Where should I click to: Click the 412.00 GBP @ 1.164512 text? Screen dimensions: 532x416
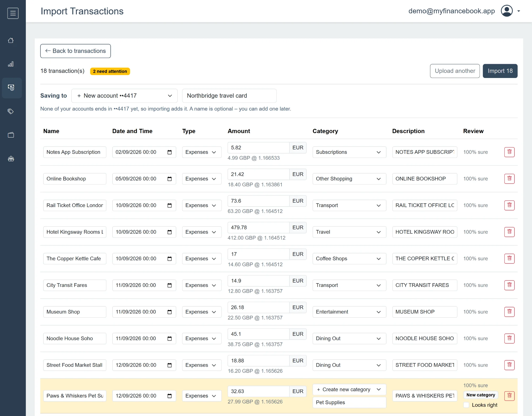tap(256, 238)
